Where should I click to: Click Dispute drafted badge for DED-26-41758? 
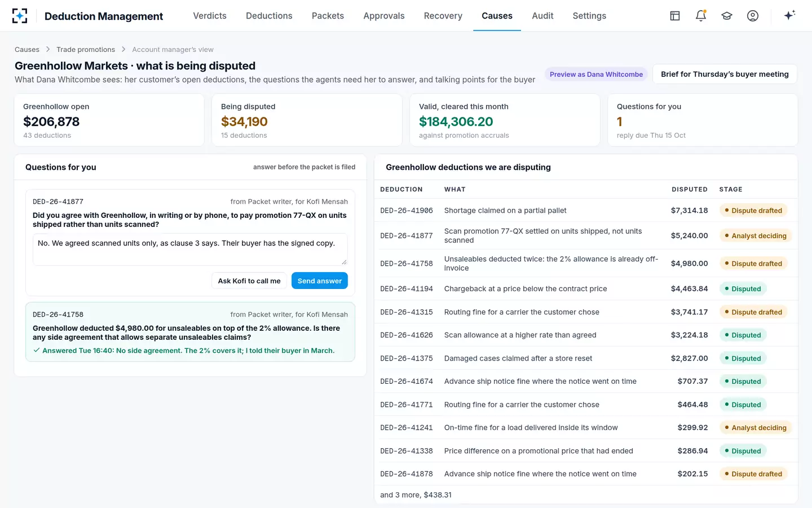tap(753, 264)
